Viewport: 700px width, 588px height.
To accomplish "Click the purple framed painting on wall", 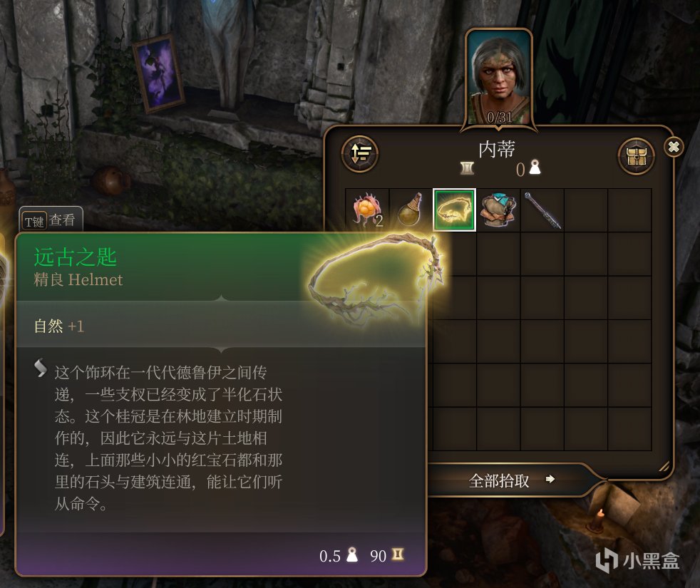I will tap(158, 73).
